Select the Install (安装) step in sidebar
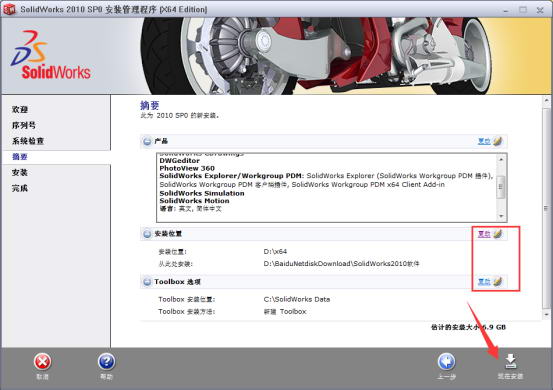Screen dimensions: 553x390 point(20,172)
